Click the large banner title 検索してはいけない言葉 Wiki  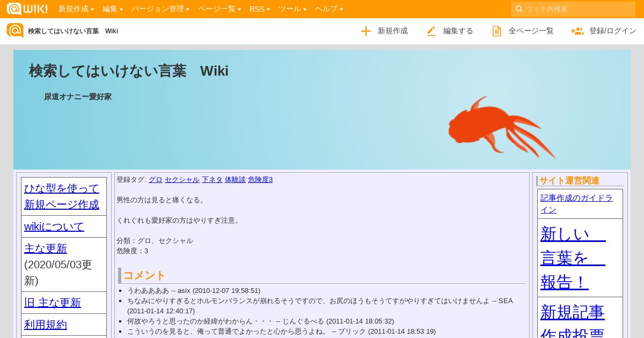pyautogui.click(x=129, y=71)
